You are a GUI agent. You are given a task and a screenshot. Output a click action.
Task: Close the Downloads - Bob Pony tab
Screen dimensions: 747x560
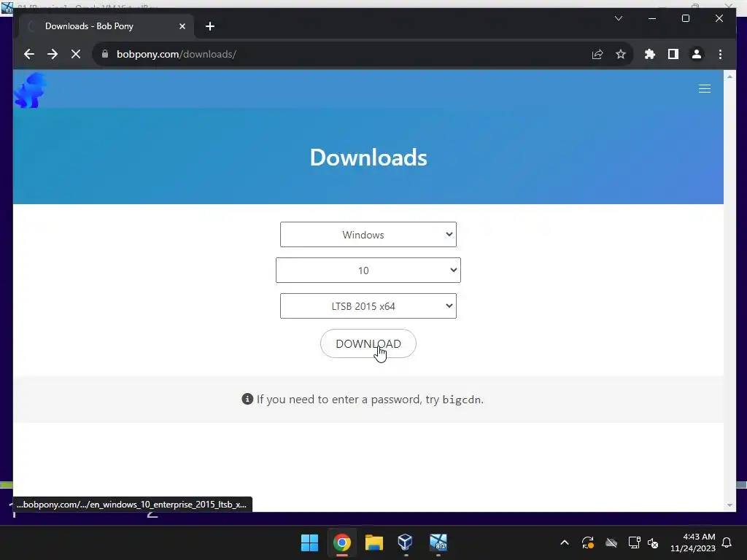(182, 26)
